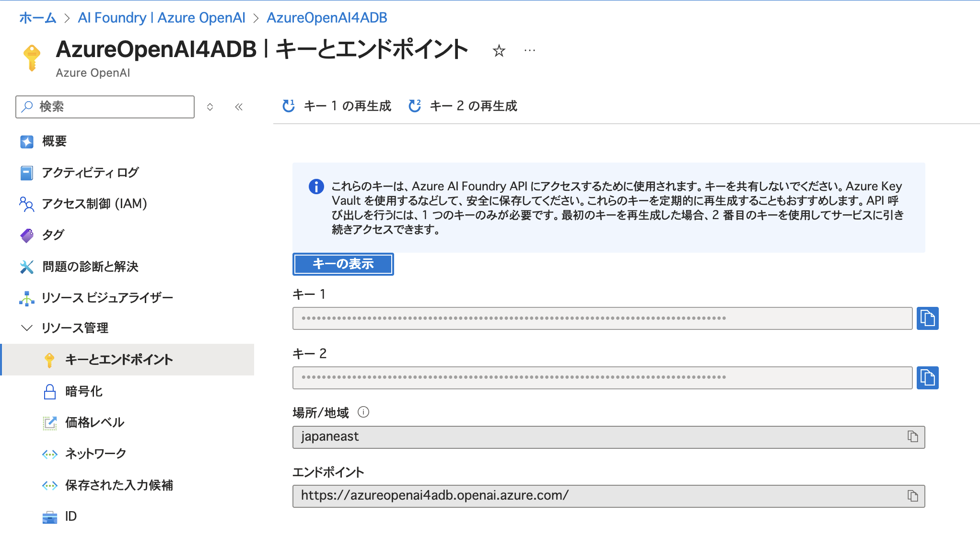Open the 暗号化 encryption page
The width and height of the screenshot is (980, 538).
coord(84,391)
